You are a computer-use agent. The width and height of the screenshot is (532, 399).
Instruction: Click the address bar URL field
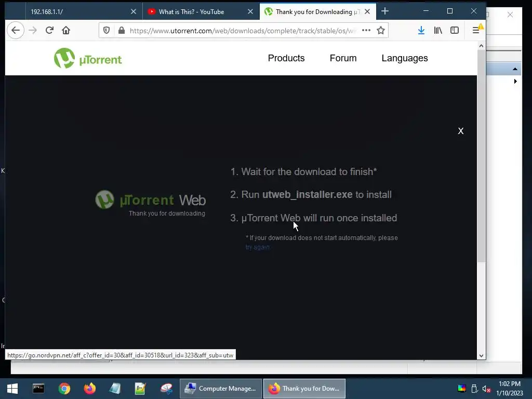(x=243, y=31)
